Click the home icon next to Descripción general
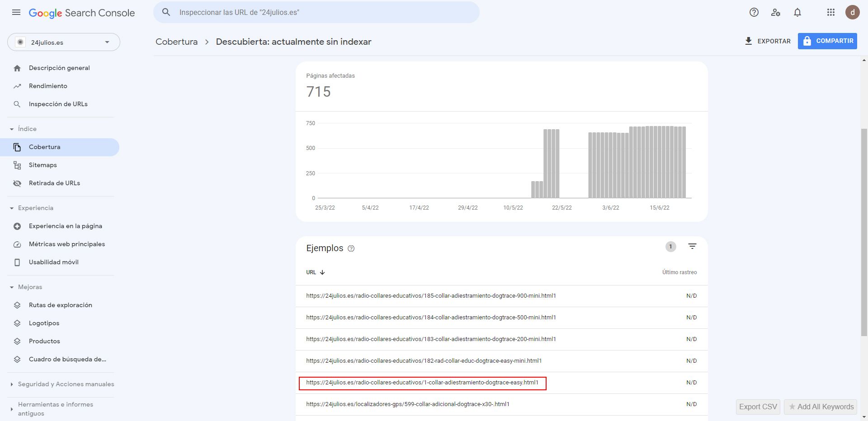The height and width of the screenshot is (421, 868). 17,68
